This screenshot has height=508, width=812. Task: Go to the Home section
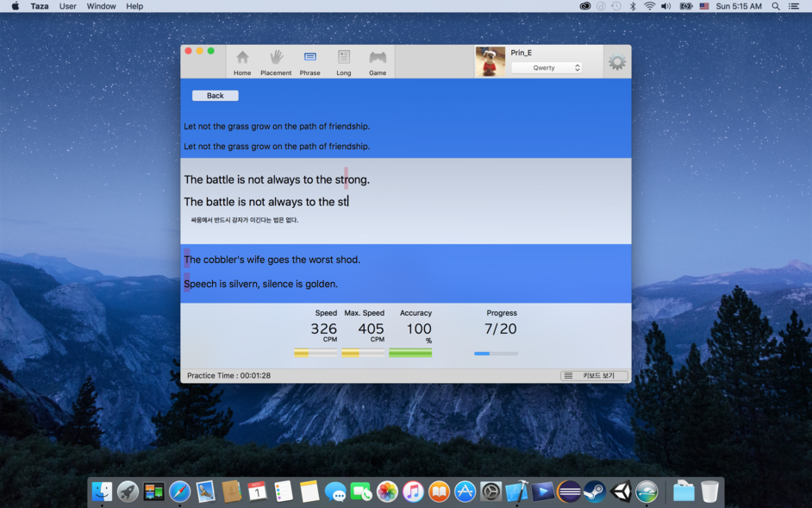[242, 62]
